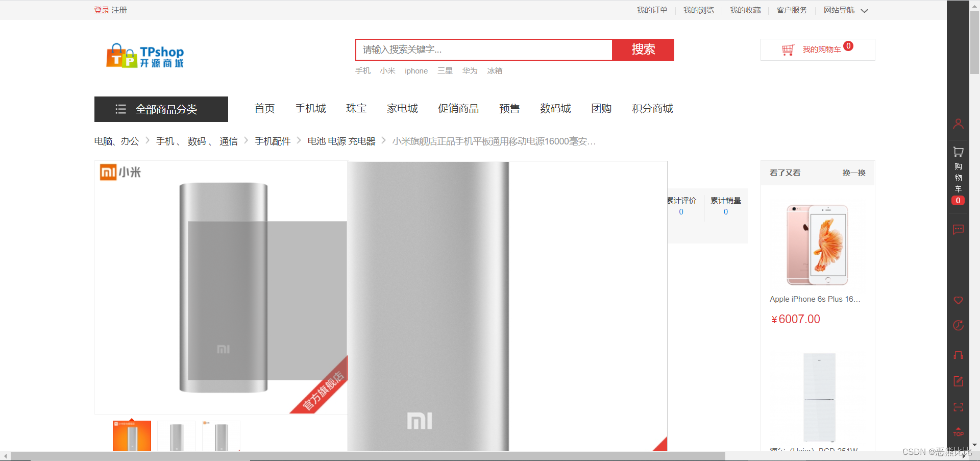
Task: Open the sidebar browsing history icon
Action: [958, 325]
